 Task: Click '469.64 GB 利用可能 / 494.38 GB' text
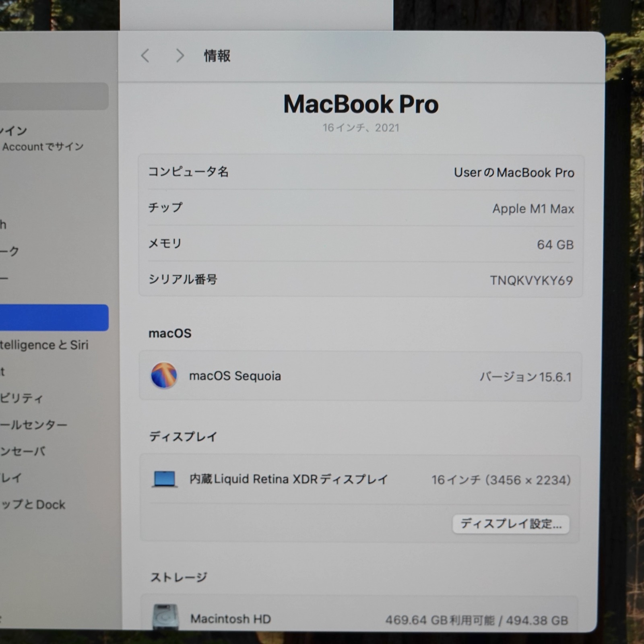477,620
